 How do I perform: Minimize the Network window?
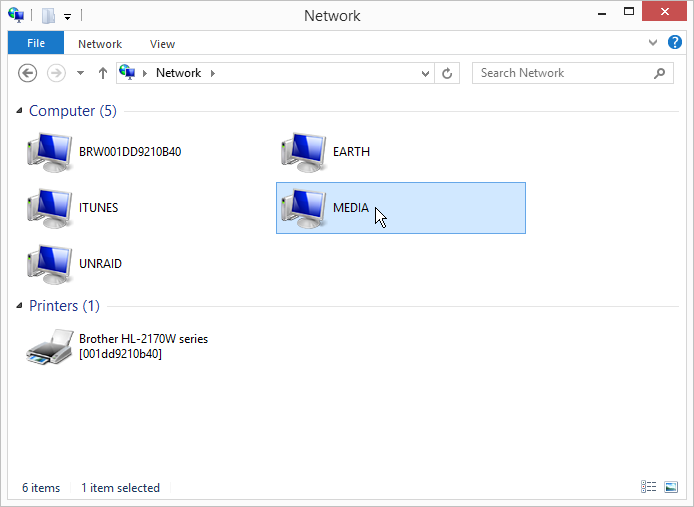click(601, 14)
